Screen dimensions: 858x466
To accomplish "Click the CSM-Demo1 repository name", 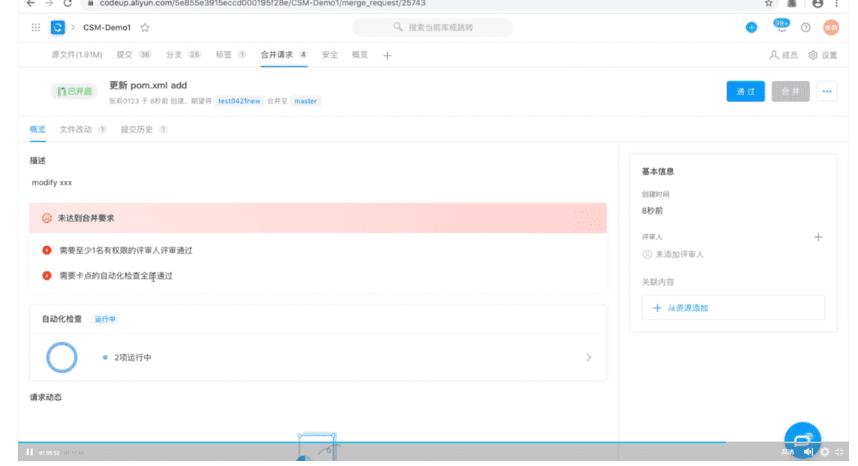I will [107, 27].
